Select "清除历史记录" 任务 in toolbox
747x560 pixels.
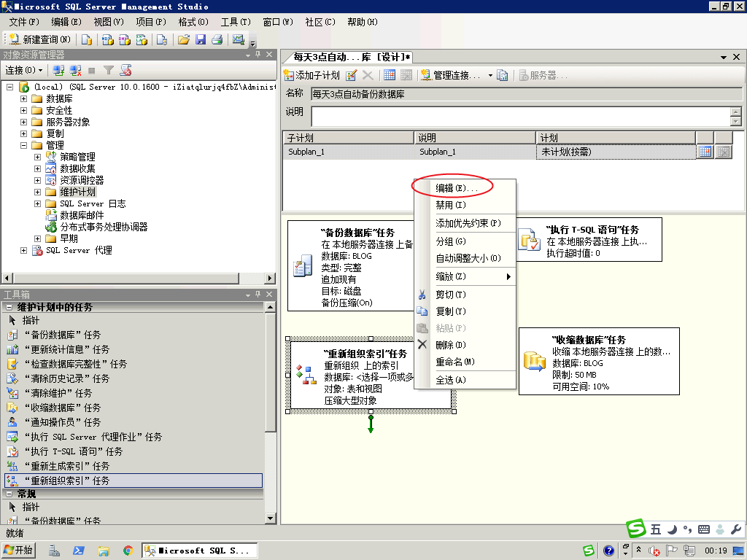click(x=133, y=378)
